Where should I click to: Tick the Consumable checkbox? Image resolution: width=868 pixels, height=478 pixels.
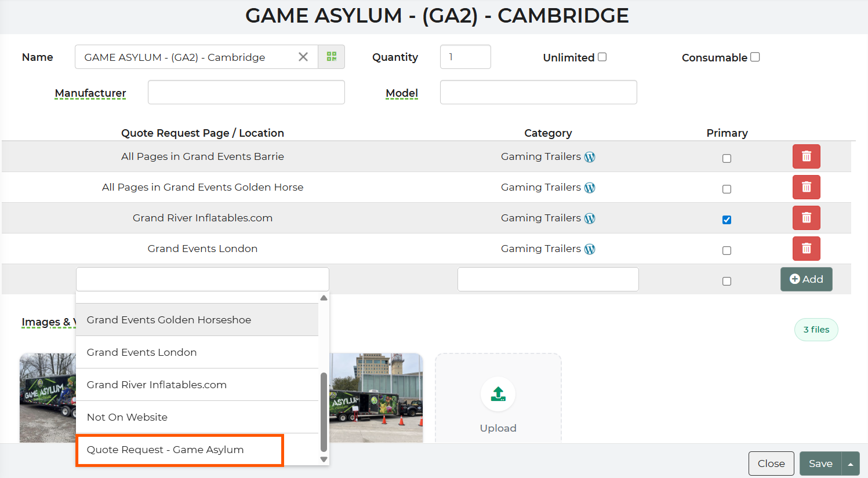pyautogui.click(x=755, y=57)
